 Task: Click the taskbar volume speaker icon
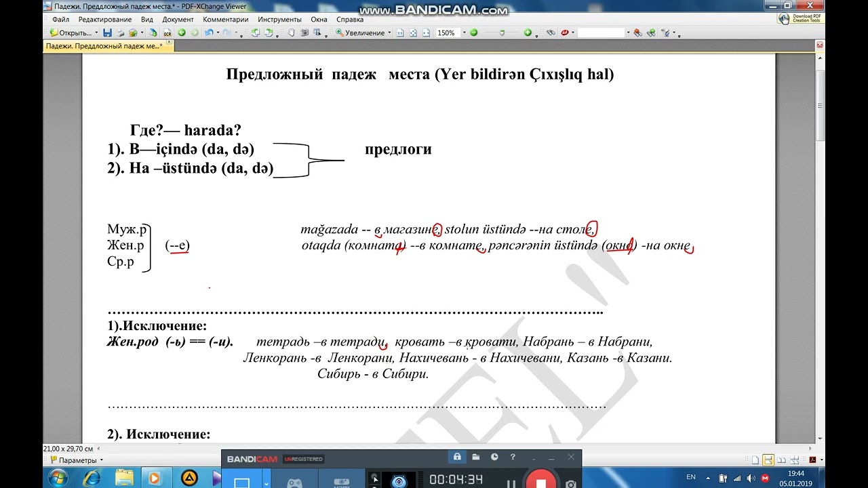(x=751, y=479)
